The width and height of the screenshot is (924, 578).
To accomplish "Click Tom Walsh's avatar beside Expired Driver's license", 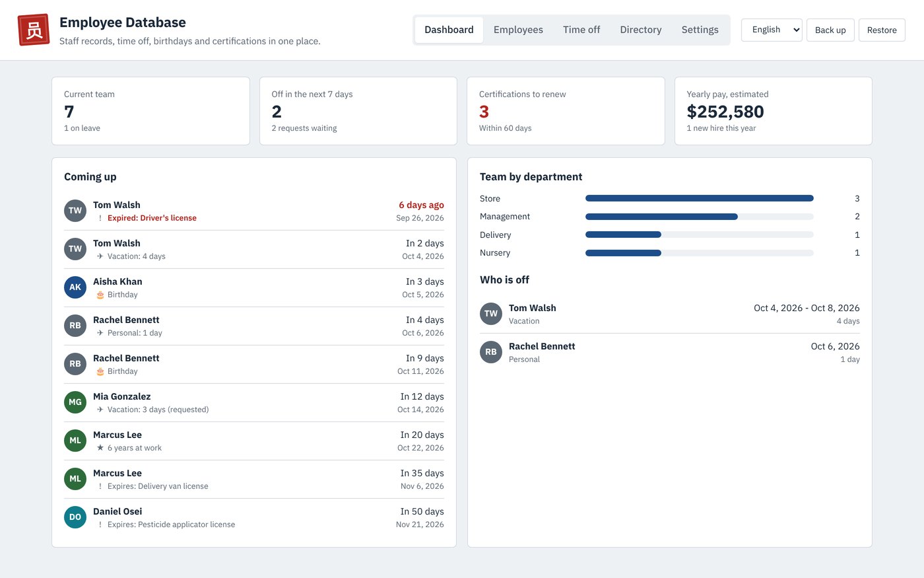I will point(75,211).
